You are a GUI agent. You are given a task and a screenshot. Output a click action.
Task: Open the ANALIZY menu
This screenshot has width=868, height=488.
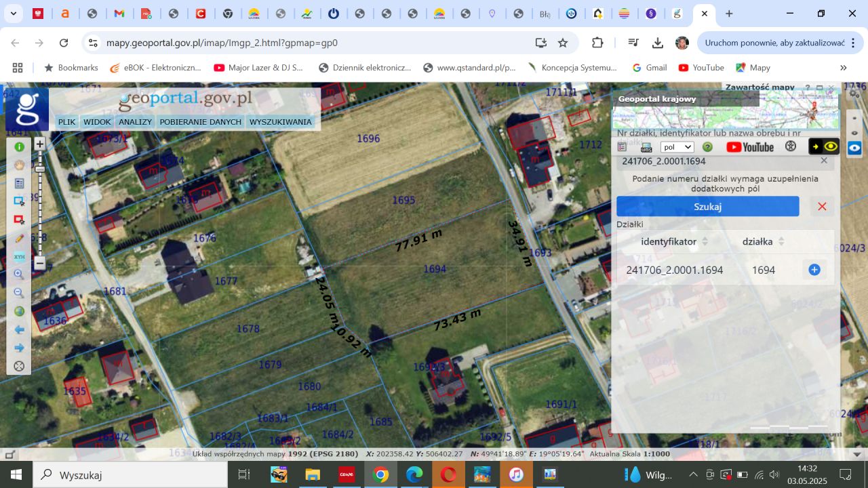click(x=135, y=122)
